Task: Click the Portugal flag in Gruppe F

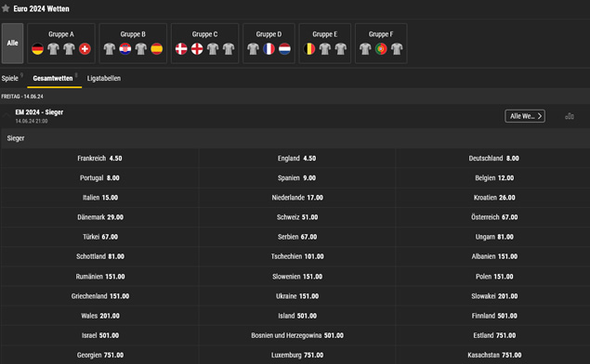Action: tap(381, 49)
